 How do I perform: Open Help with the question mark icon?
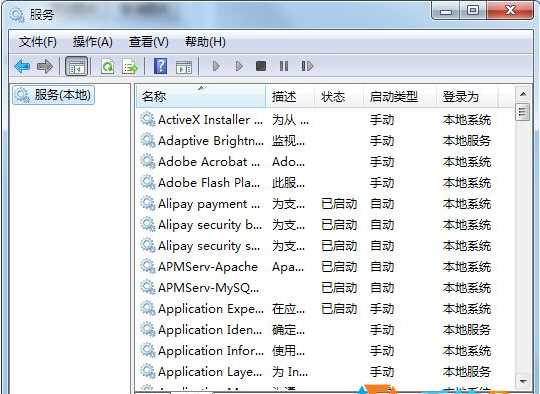click(x=160, y=66)
